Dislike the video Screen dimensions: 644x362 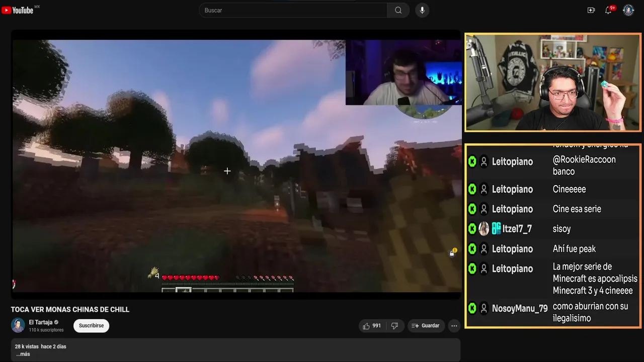click(394, 326)
